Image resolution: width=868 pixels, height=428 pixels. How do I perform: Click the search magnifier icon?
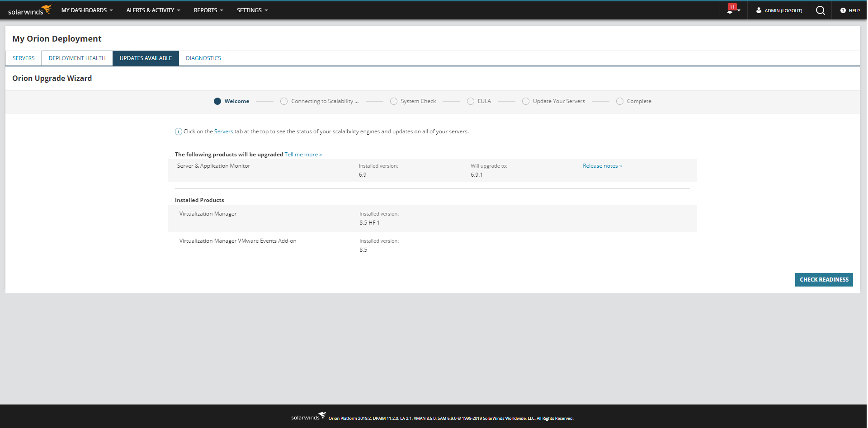point(821,10)
